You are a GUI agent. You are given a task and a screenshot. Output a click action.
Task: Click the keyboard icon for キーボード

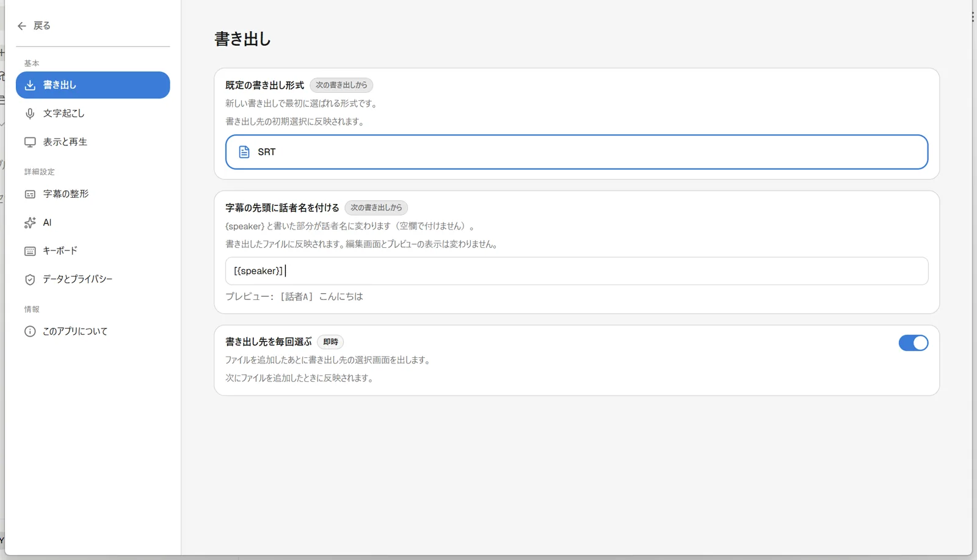point(30,251)
